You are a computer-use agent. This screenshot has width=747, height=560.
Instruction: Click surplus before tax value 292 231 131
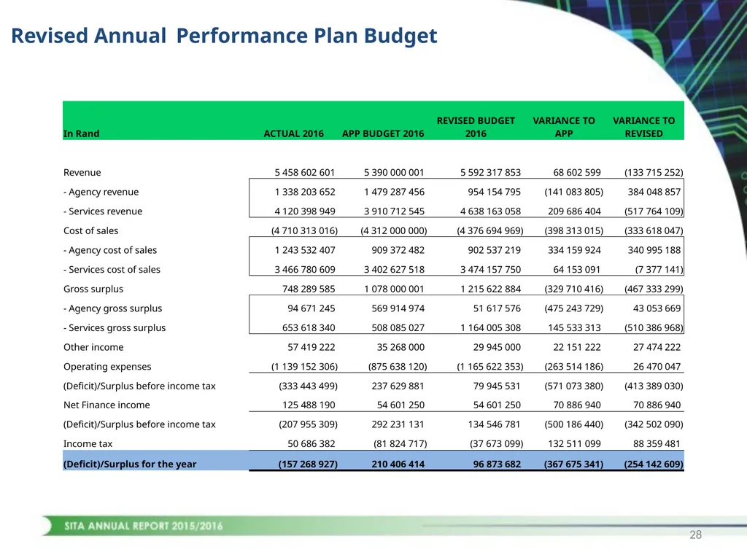[x=398, y=425]
